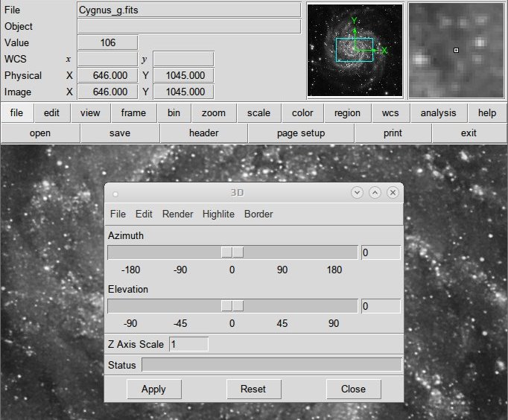Click the Elevation value field
Screen dimensions: 508x420
pos(381,306)
